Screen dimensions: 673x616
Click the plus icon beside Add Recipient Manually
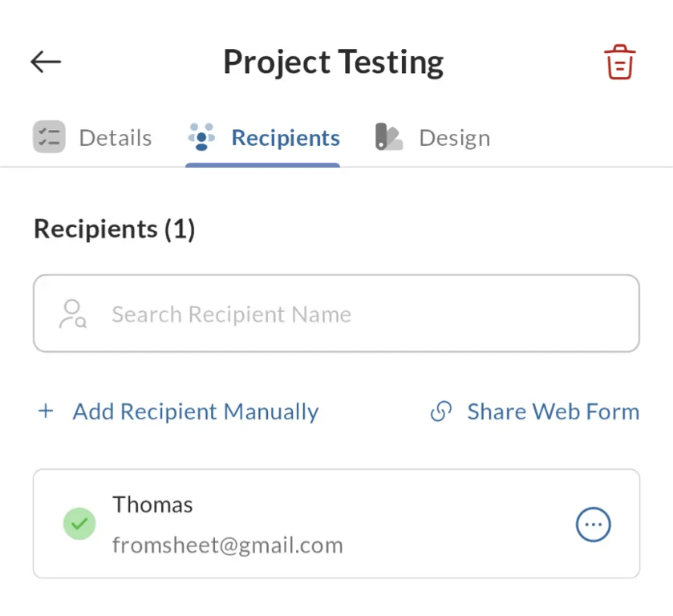tap(46, 411)
